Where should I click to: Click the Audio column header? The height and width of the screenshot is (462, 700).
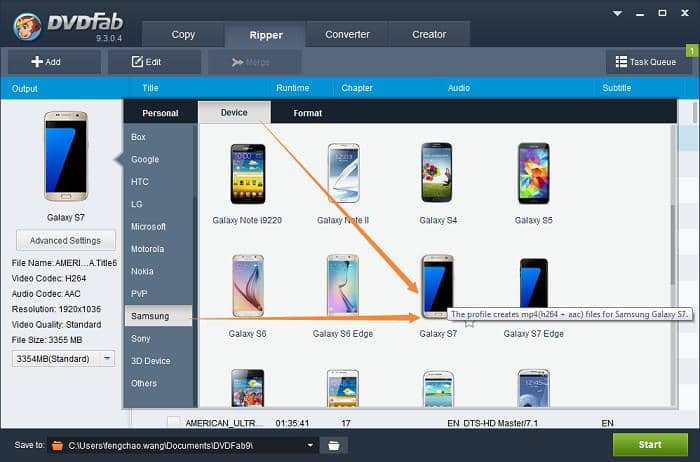459,88
